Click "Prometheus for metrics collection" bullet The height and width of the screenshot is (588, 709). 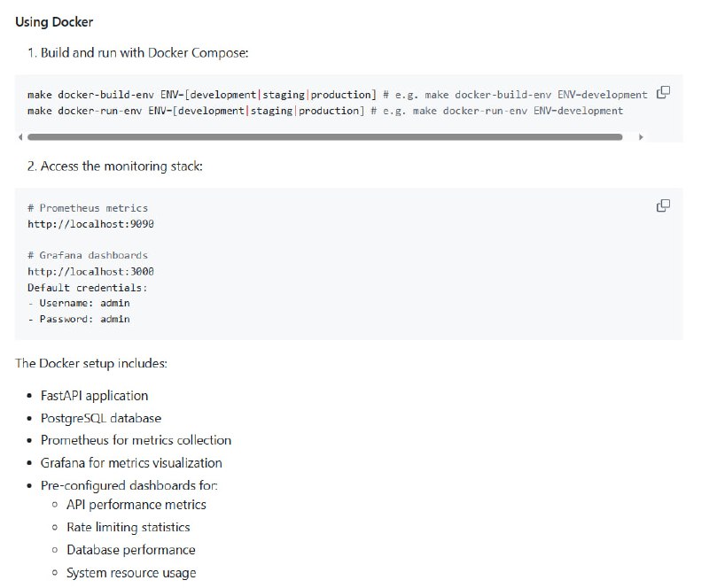[136, 440]
